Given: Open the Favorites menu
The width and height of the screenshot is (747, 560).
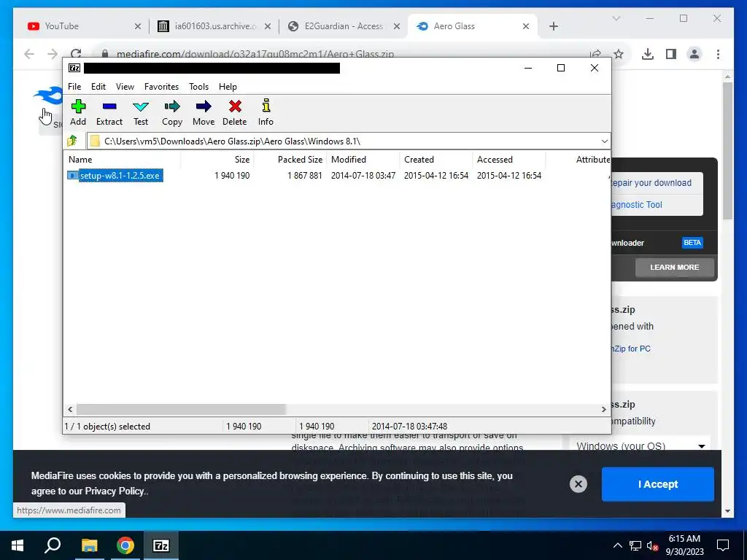Looking at the screenshot, I should tap(161, 87).
